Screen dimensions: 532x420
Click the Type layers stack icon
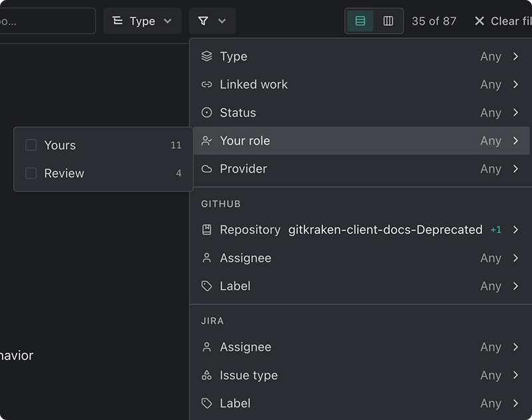207,56
